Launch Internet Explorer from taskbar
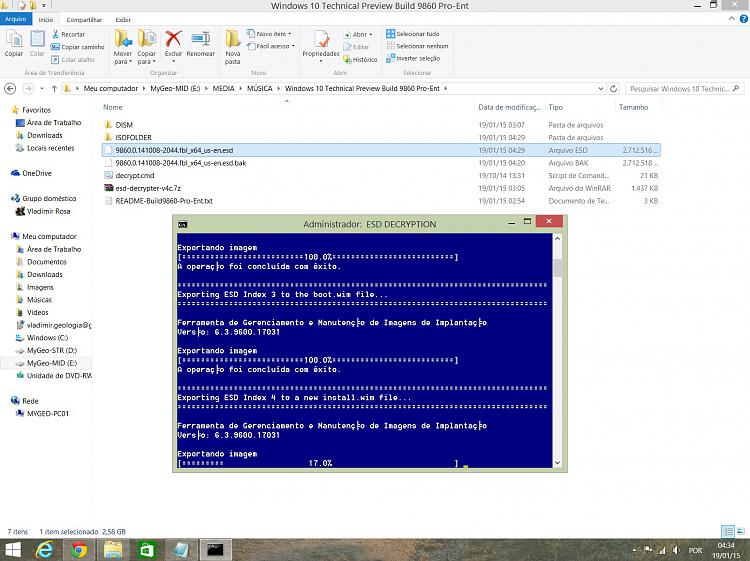750x561 pixels. (45, 550)
